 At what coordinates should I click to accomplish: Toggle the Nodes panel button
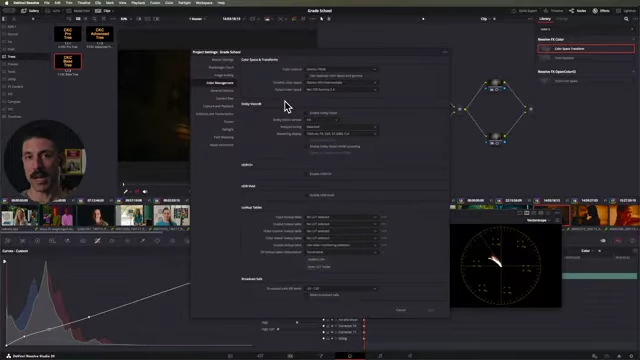[578, 11]
